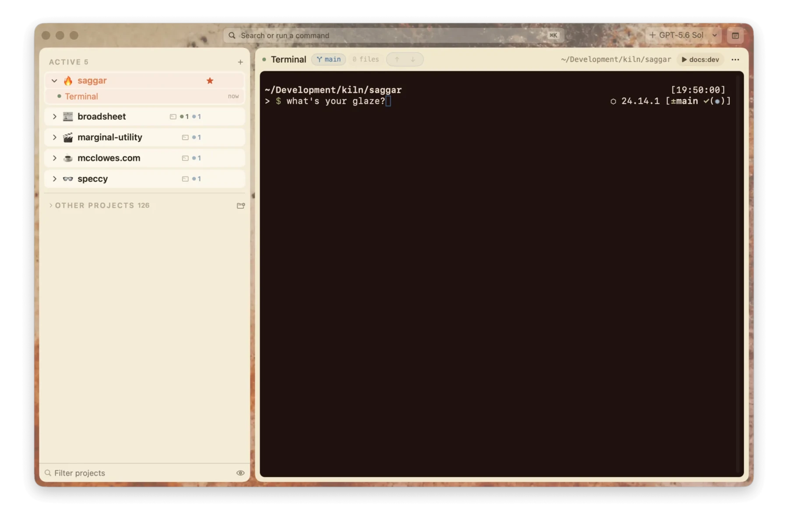The height and width of the screenshot is (532, 788).
Task: Click speccy's terminal session icon
Action: 185,179
